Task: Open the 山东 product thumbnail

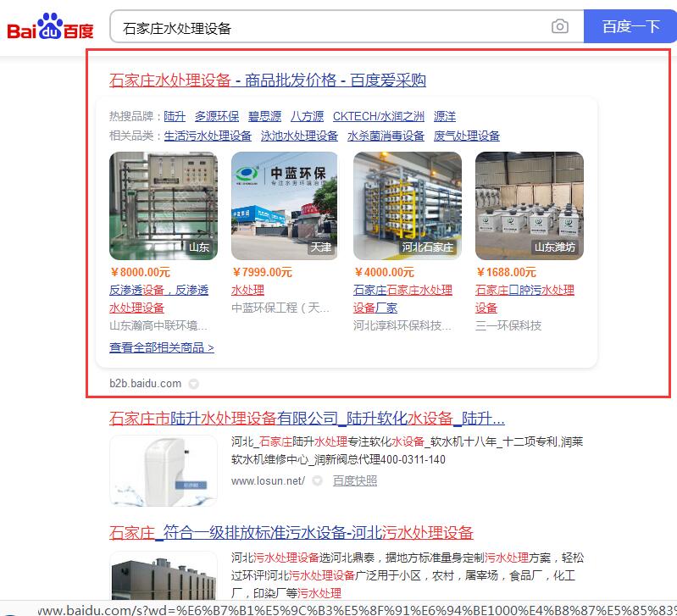Action: pyautogui.click(x=164, y=206)
